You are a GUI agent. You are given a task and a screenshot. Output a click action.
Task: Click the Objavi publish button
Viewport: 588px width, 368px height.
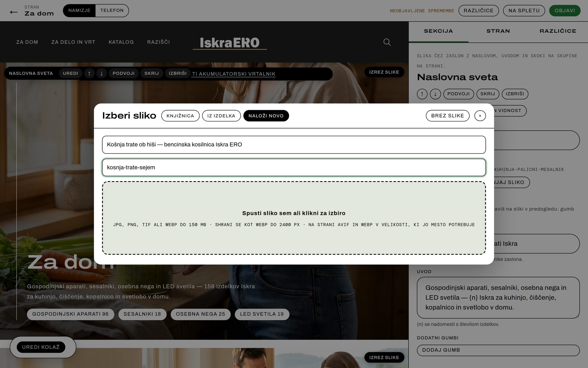565,10
